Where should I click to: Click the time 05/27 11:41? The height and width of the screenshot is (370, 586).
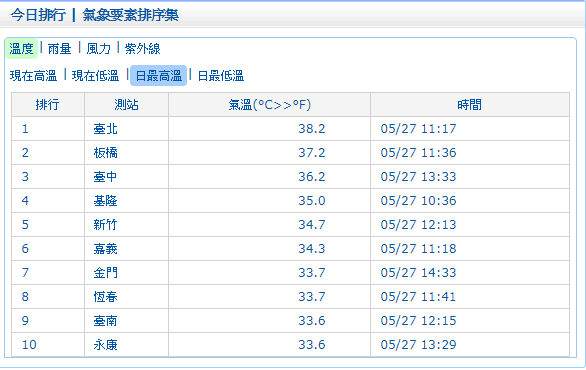point(419,297)
